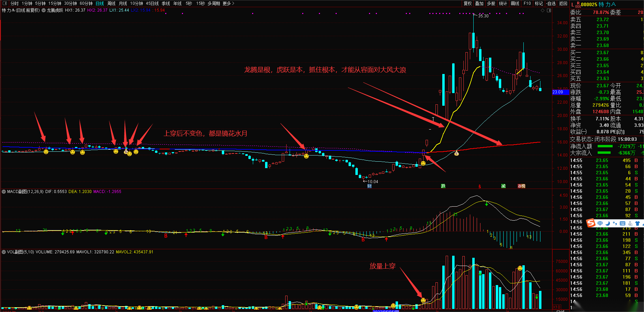The width and height of the screenshot is (644, 312).
Task: Open the 多周期 view option
Action: pyautogui.click(x=214, y=3)
